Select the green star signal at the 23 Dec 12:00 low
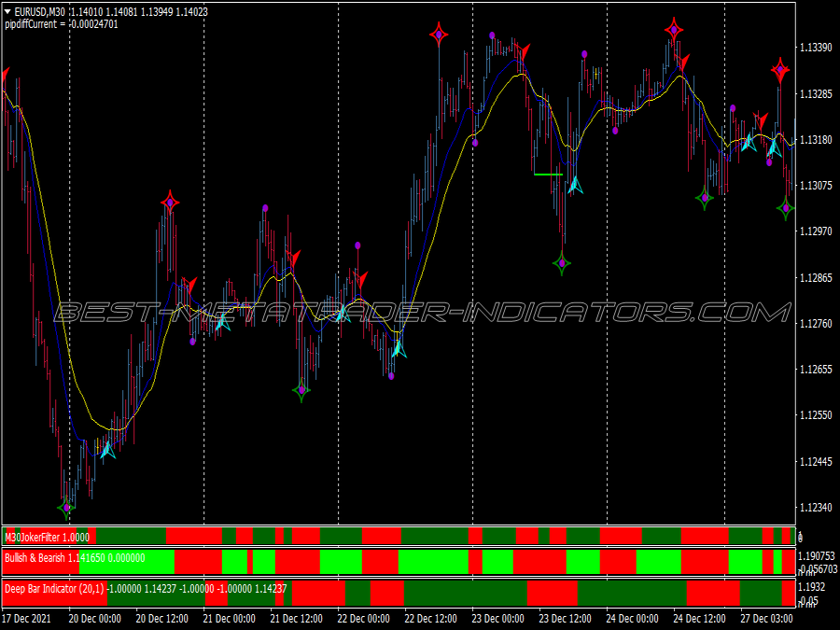This screenshot has height=630, width=840. [x=562, y=263]
